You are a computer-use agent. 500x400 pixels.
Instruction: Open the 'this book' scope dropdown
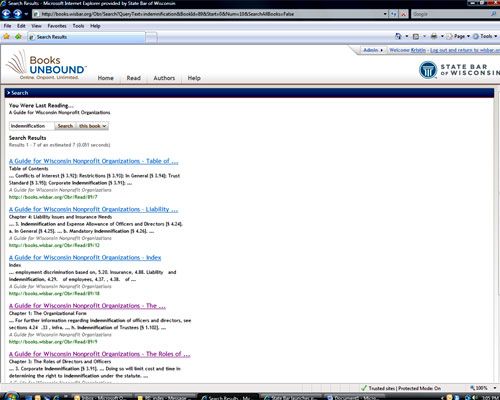coord(92,126)
